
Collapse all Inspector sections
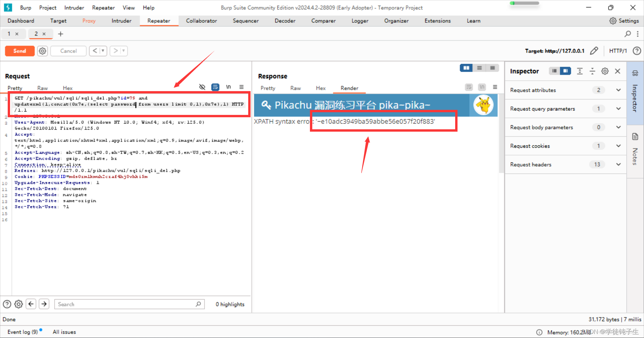[x=592, y=71]
